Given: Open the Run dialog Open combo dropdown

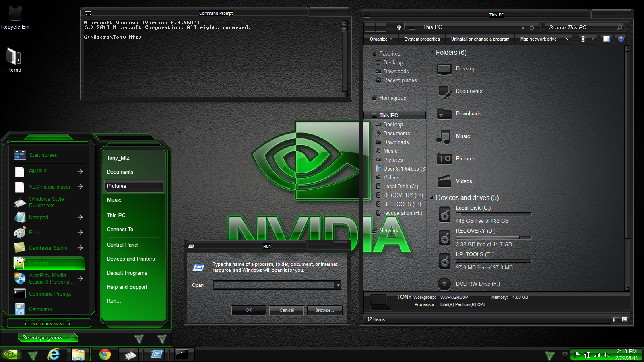Looking at the screenshot, I should click(x=338, y=285).
